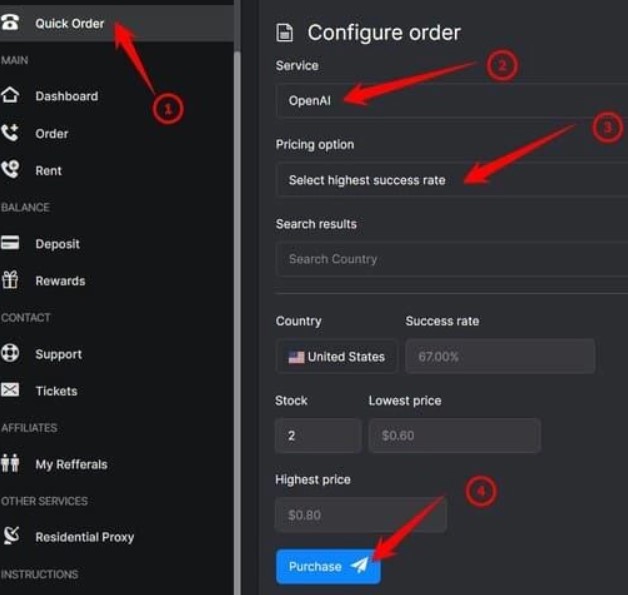The image size is (628, 595).
Task: Select the United States country option
Action: [337, 357]
